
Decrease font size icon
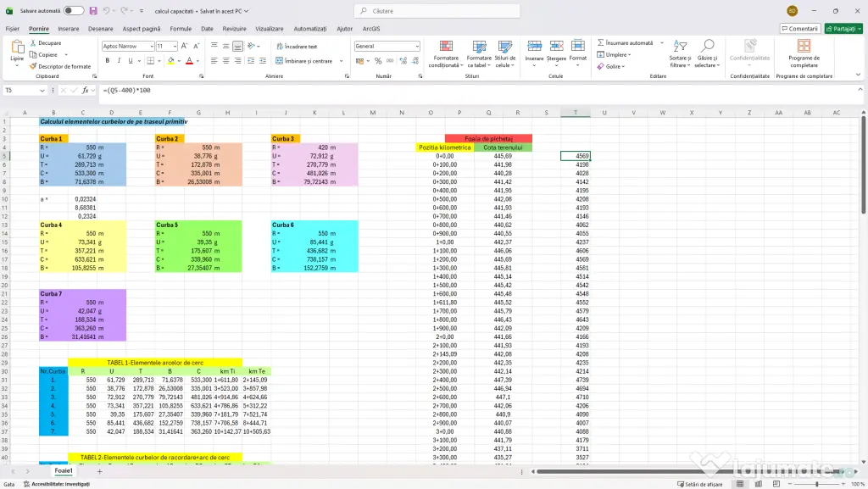click(x=196, y=46)
